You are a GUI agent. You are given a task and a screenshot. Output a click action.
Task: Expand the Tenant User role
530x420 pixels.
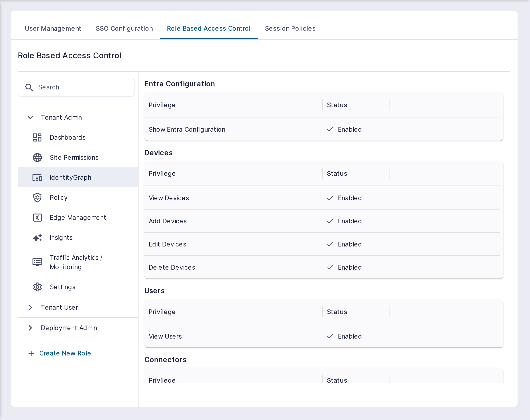point(30,307)
